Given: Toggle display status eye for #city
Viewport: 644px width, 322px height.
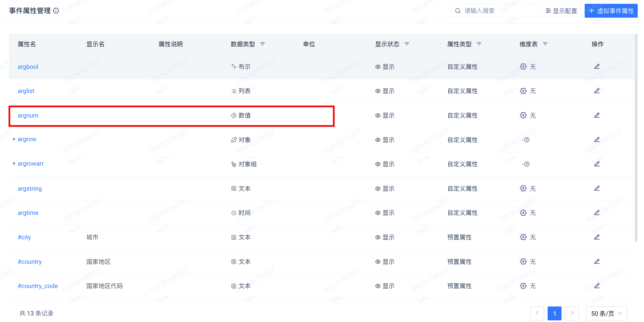Looking at the screenshot, I should coord(378,237).
